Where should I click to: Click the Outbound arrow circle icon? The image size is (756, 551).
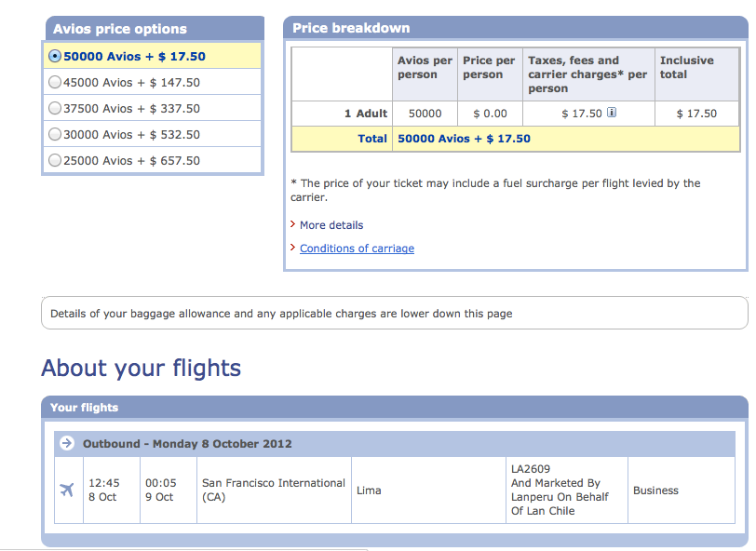tap(67, 443)
